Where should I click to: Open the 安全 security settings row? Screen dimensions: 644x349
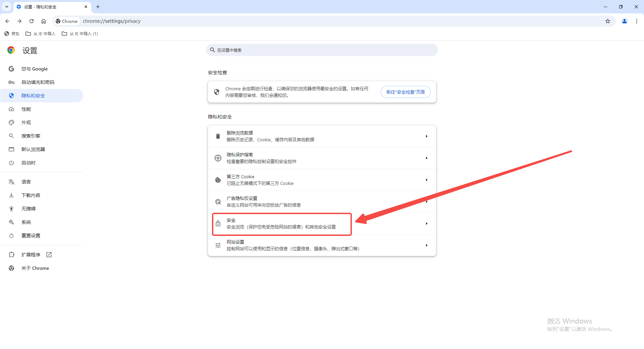click(x=322, y=223)
